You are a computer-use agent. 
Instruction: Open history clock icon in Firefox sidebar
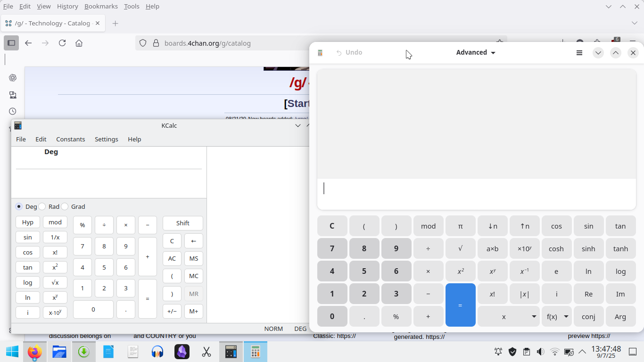[x=13, y=111]
